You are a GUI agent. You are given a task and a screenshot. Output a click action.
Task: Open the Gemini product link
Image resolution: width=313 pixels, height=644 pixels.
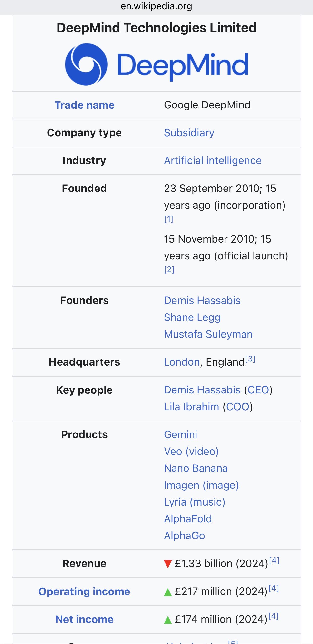(180, 435)
